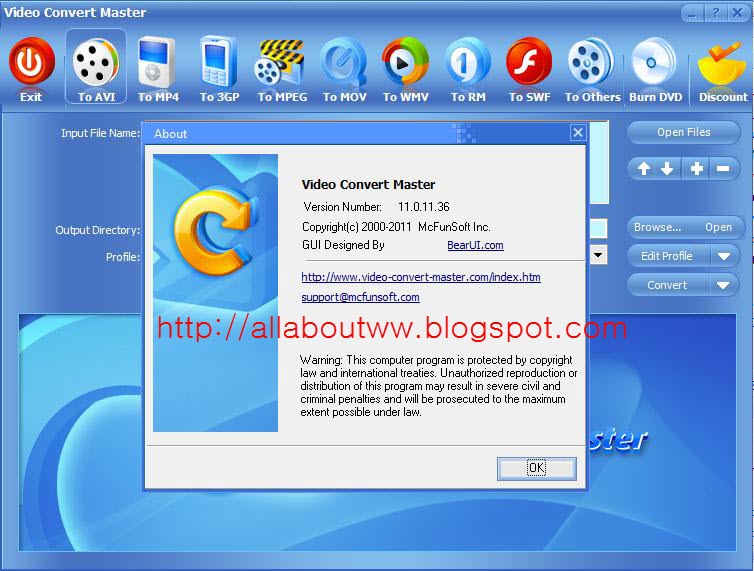Add a file with plus icon
This screenshot has height=571, width=754.
coord(696,169)
